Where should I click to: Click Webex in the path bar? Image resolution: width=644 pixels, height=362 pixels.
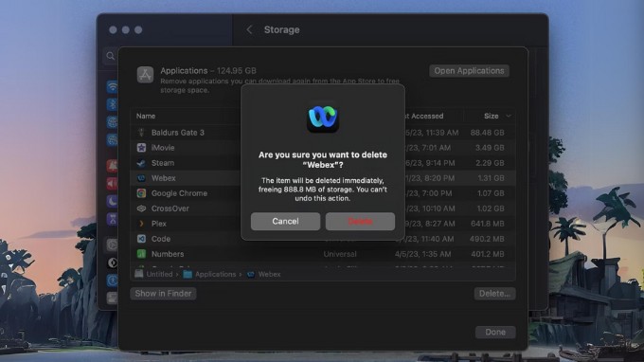pos(269,274)
